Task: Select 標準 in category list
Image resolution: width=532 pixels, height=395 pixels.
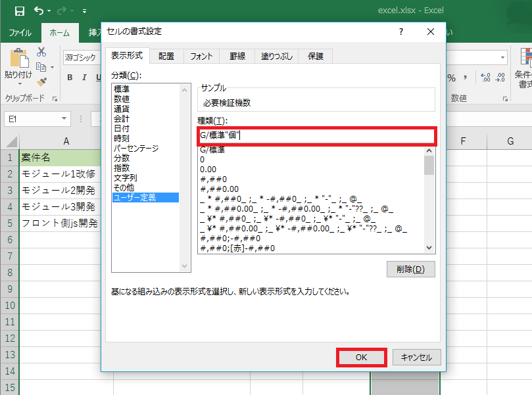Action: coord(145,89)
